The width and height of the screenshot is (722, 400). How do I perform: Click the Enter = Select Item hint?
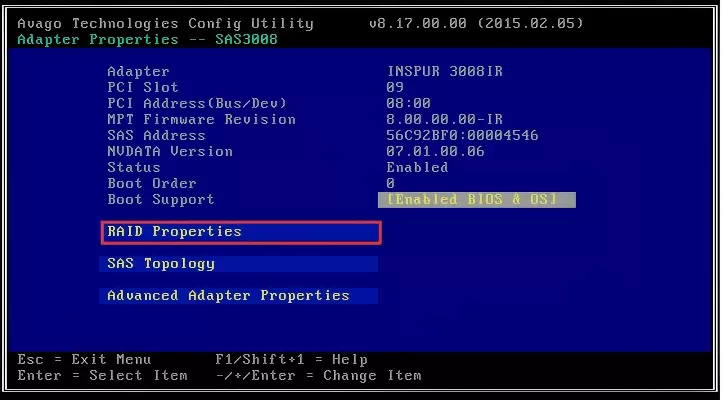pyautogui.click(x=102, y=376)
